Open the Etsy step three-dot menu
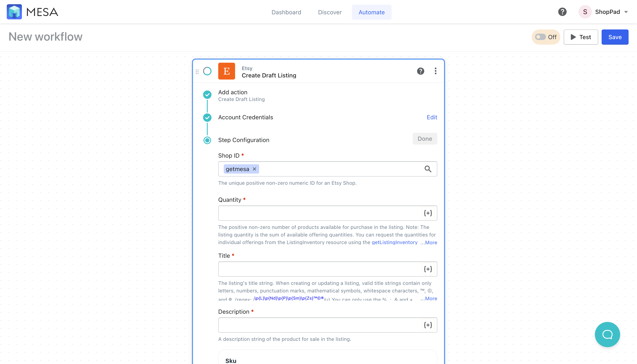637x364 pixels. [435, 71]
